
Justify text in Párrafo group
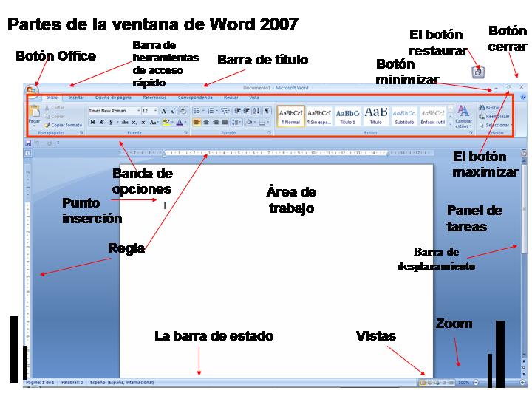coord(225,122)
